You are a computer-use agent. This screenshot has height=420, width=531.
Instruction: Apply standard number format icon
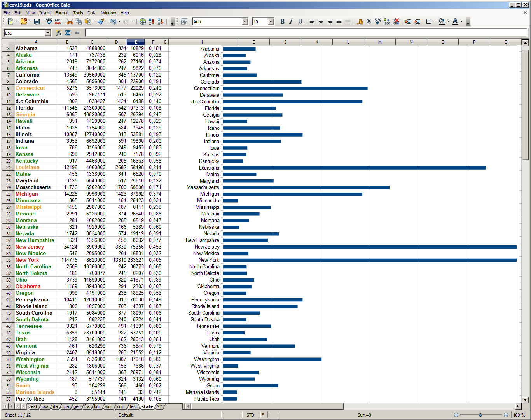[378, 21]
